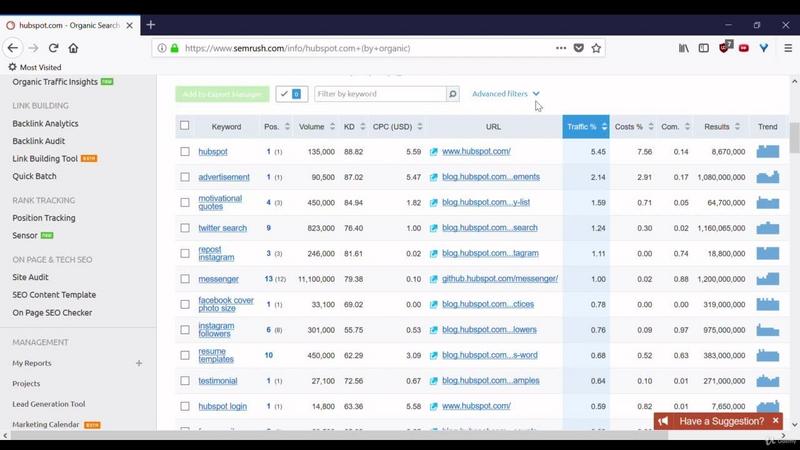Toggle the select-all checkbox in header
This screenshot has height=450, width=800.
185,126
